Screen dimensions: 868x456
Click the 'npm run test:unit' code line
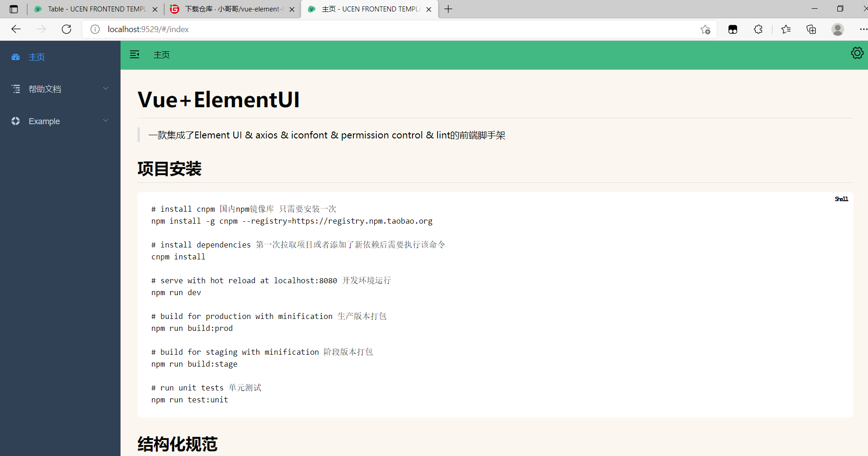(x=190, y=400)
